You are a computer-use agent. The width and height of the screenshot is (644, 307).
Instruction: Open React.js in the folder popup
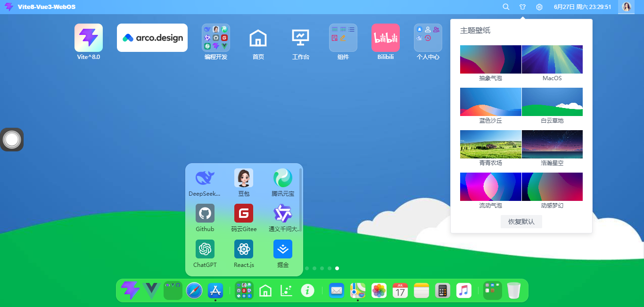(x=244, y=249)
